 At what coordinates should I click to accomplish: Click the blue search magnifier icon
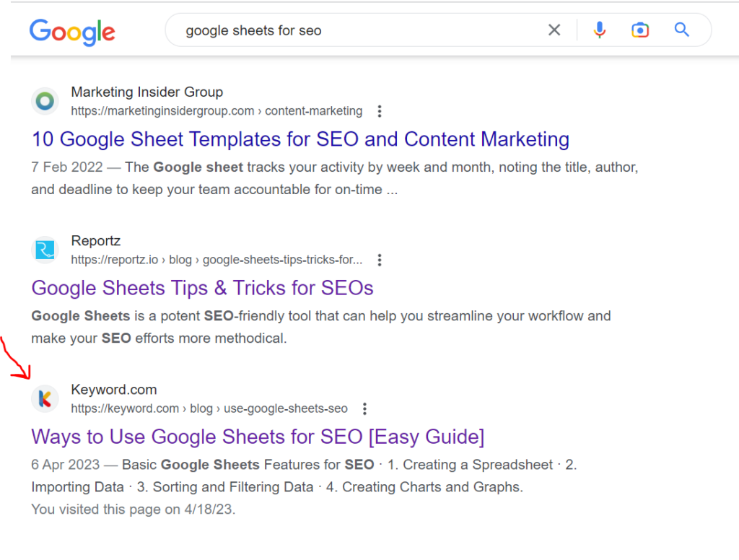(x=681, y=30)
